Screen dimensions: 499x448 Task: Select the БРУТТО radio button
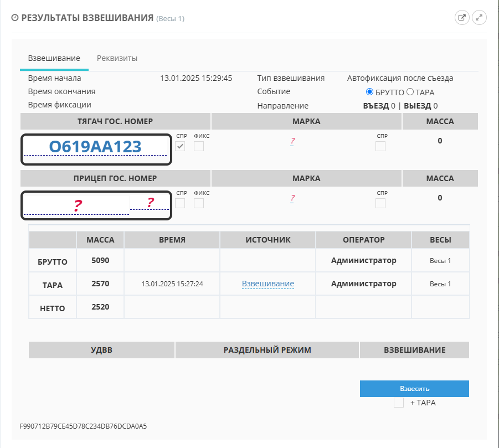point(370,92)
